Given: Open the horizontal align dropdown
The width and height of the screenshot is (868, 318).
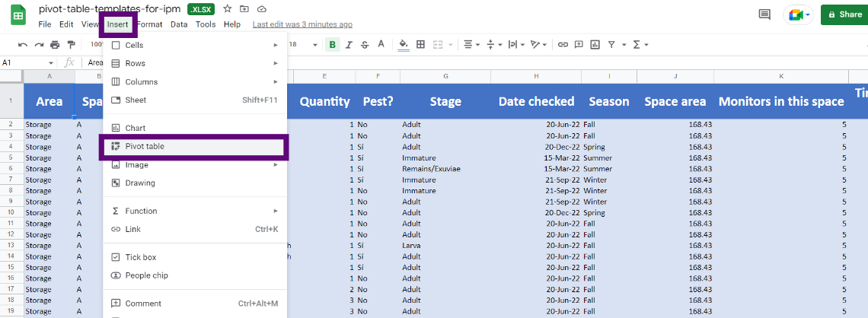Looking at the screenshot, I should (471, 45).
